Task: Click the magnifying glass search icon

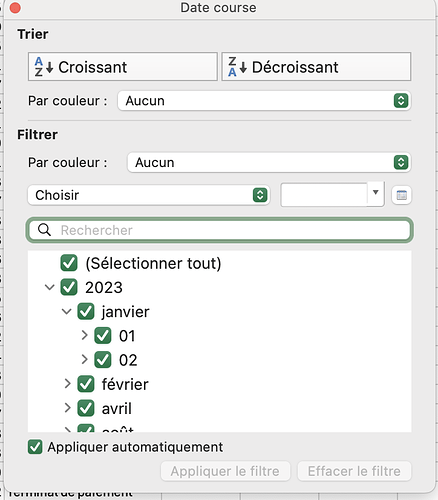Action: [44, 230]
